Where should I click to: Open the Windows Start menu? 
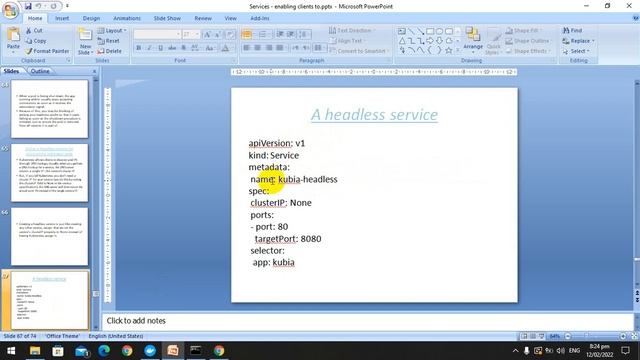pos(11,351)
